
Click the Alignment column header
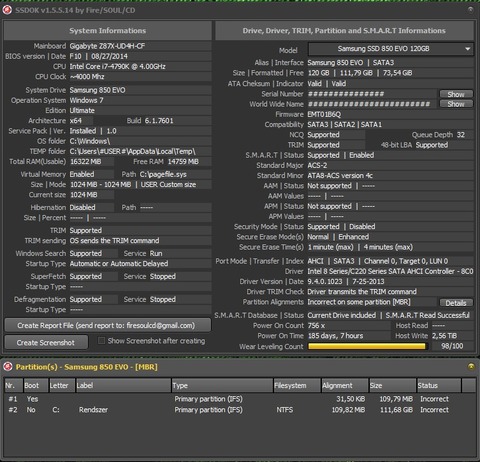click(345, 386)
